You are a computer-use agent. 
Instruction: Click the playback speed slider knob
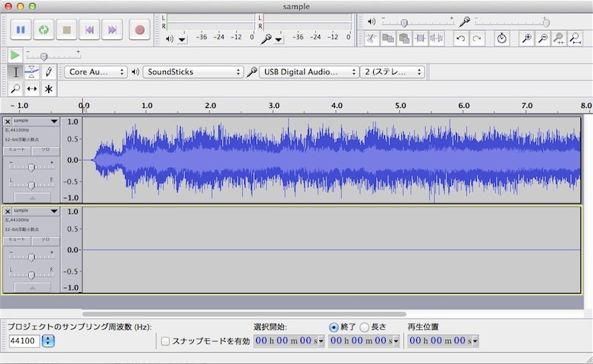click(44, 57)
